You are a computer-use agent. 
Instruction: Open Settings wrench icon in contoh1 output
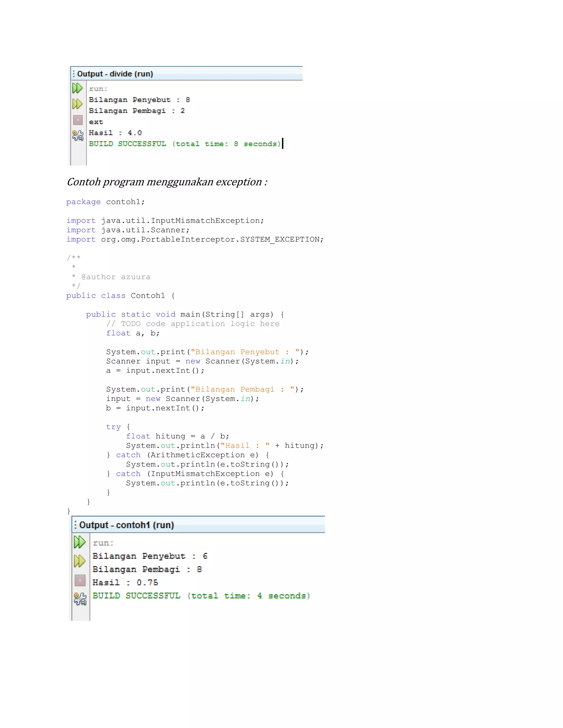coord(80,599)
